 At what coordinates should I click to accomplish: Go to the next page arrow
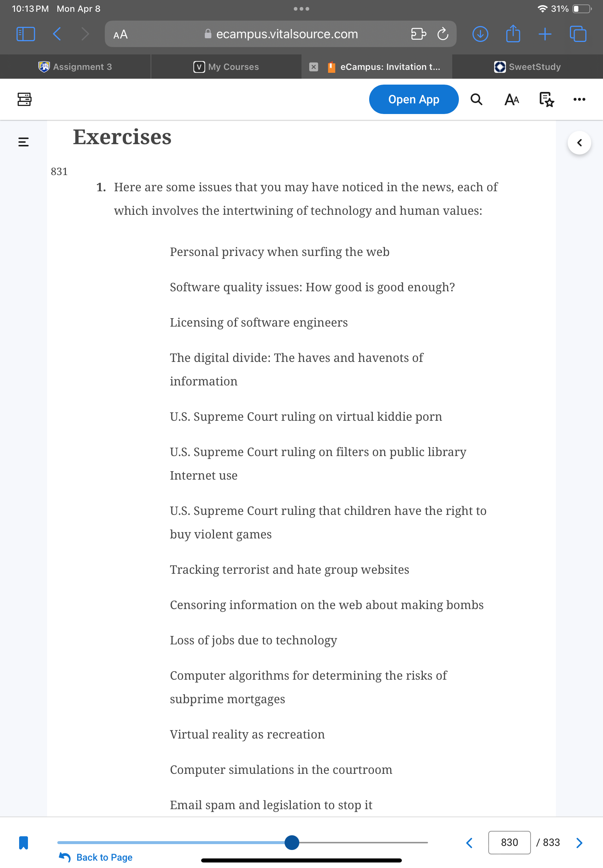(x=579, y=842)
